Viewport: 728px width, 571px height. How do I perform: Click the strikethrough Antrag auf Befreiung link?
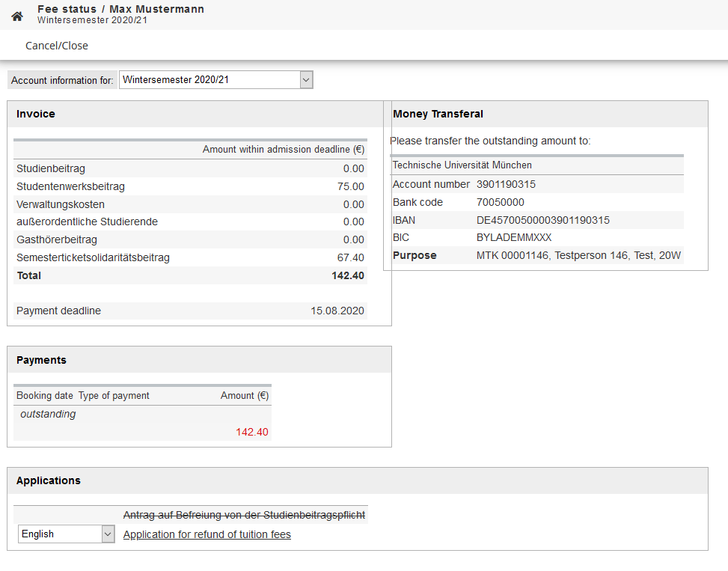(x=244, y=515)
